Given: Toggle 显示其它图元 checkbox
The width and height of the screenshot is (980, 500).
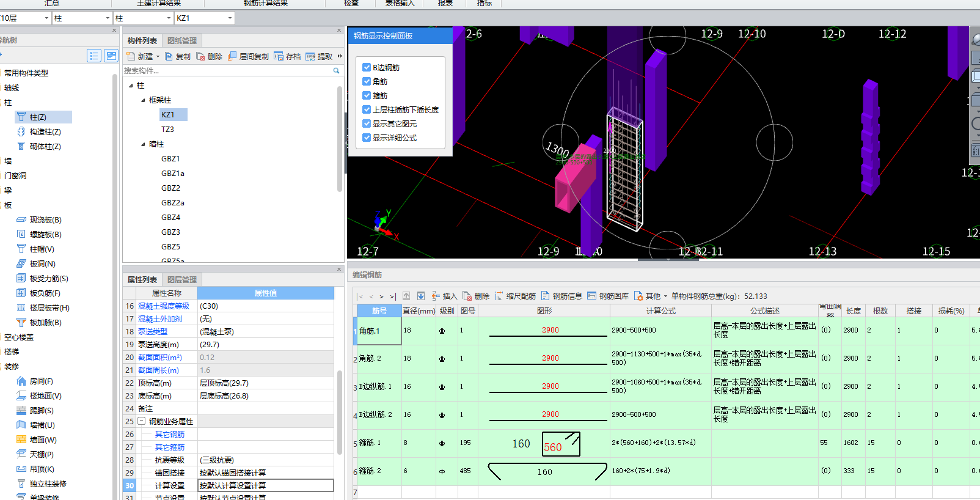Looking at the screenshot, I should click(367, 123).
